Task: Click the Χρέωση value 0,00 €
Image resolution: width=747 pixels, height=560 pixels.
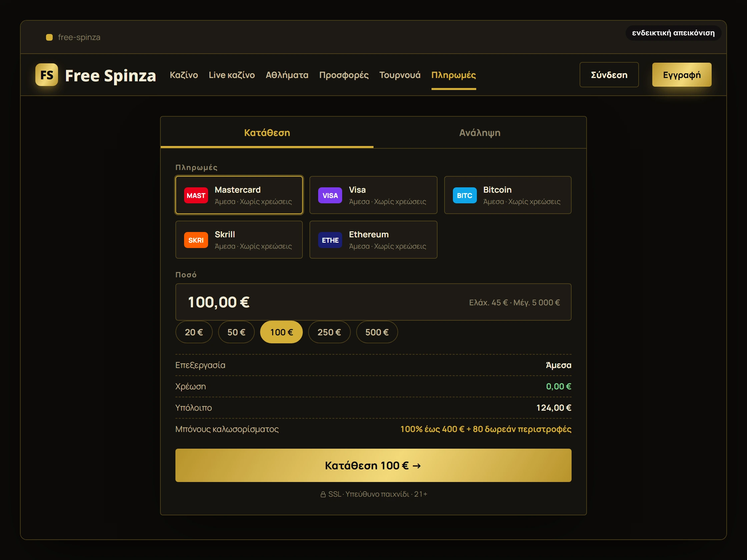Action: pyautogui.click(x=559, y=386)
